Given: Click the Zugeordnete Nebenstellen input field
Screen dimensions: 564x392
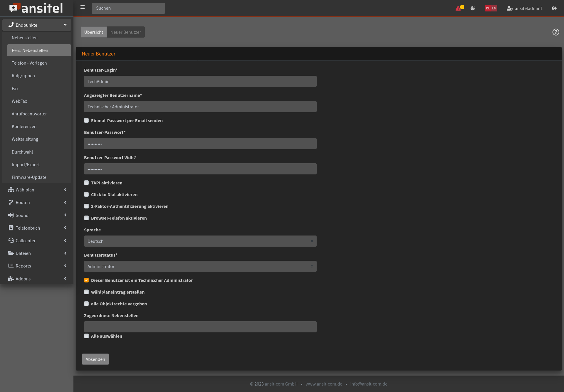Looking at the screenshot, I should [200, 327].
